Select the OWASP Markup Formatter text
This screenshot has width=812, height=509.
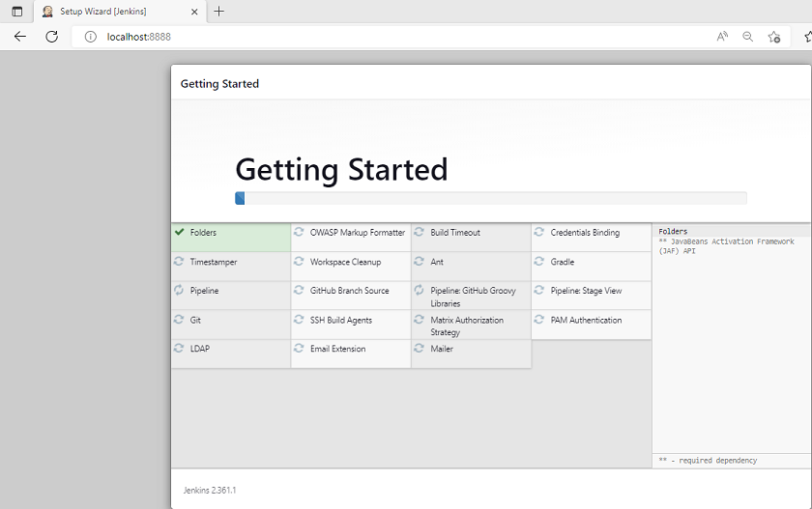coord(358,232)
